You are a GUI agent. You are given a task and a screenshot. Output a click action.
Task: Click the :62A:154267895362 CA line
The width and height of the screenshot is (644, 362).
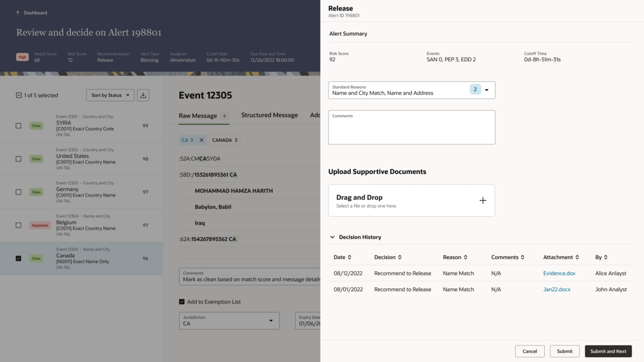[x=207, y=239]
